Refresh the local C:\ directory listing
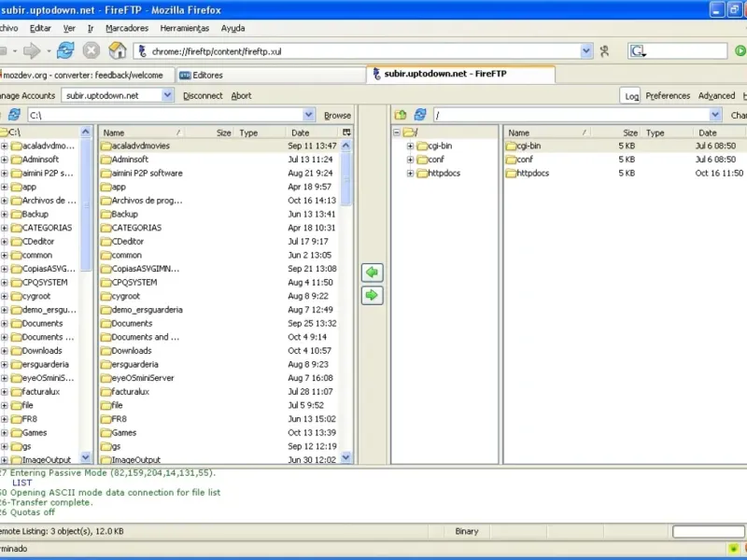Screen dimensions: 747x560 [14, 115]
